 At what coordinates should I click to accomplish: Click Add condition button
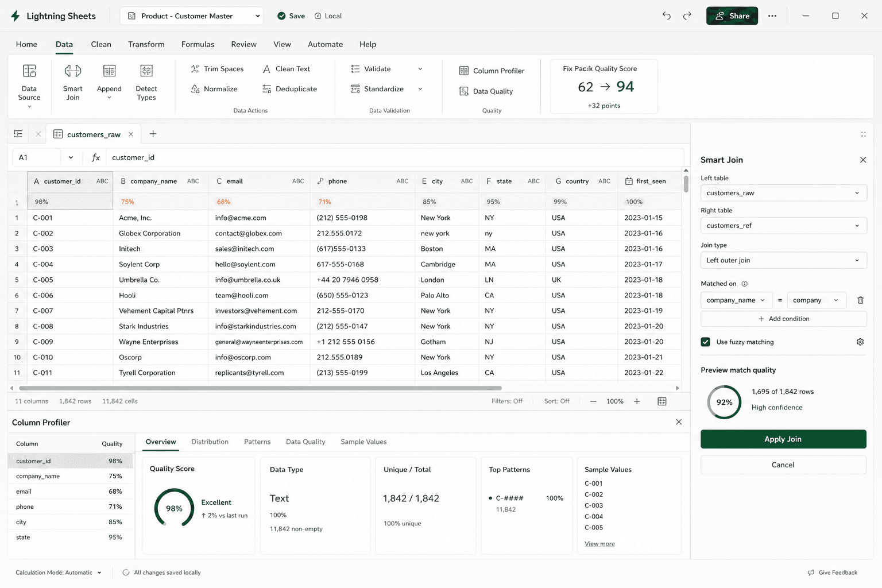tap(783, 319)
